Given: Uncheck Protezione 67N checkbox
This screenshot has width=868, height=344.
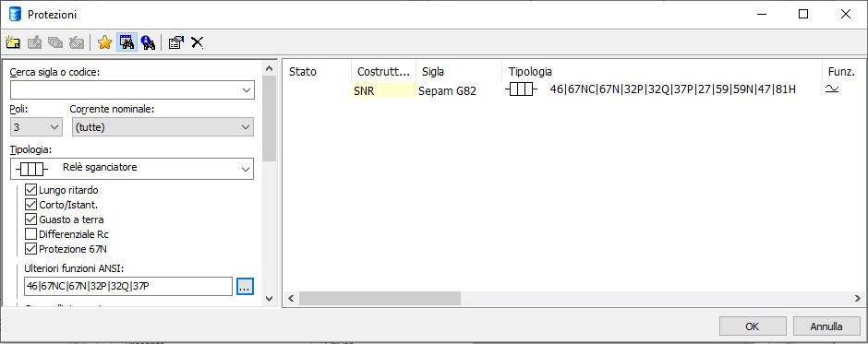Looking at the screenshot, I should (x=31, y=248).
